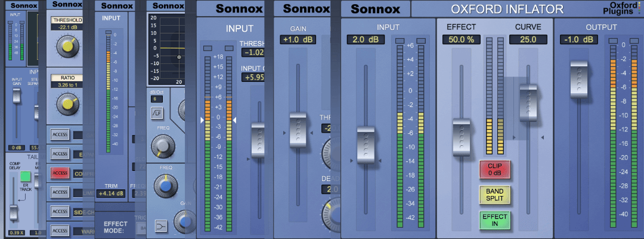
Task: Click the TRIM +4.14 dB value field
Action: tap(111, 194)
